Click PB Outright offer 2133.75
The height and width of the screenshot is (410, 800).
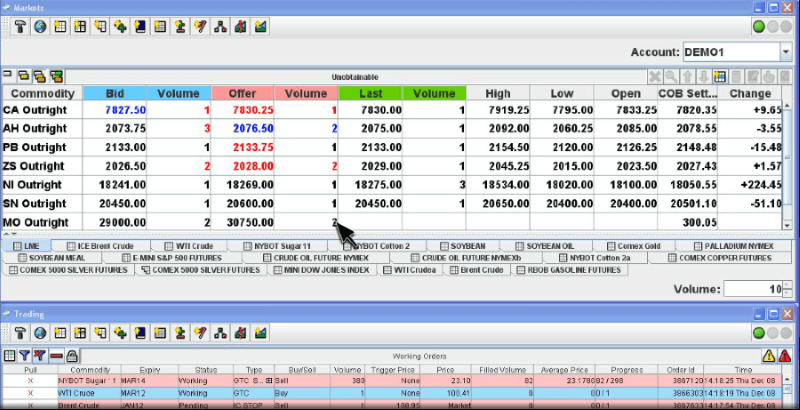[x=253, y=147]
